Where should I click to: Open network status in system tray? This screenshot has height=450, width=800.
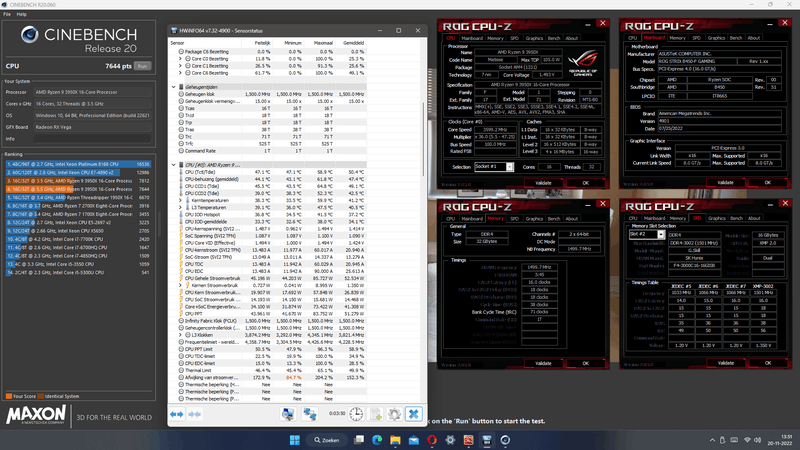(747, 440)
